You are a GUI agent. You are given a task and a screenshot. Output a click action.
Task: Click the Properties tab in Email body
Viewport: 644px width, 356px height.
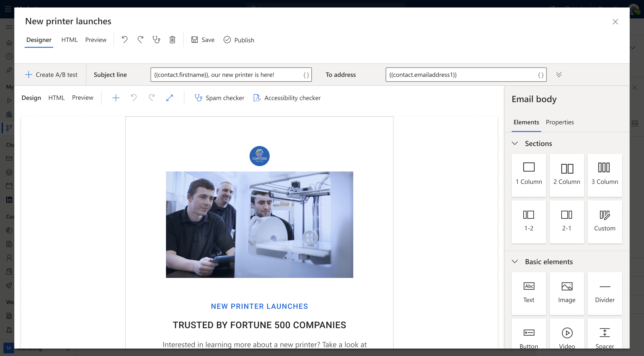click(560, 122)
